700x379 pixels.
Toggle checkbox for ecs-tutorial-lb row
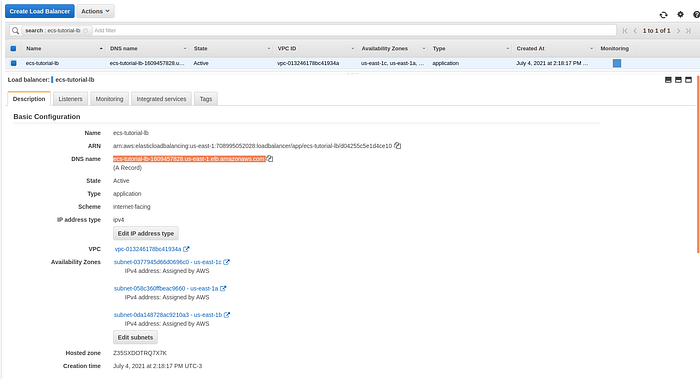click(x=13, y=63)
